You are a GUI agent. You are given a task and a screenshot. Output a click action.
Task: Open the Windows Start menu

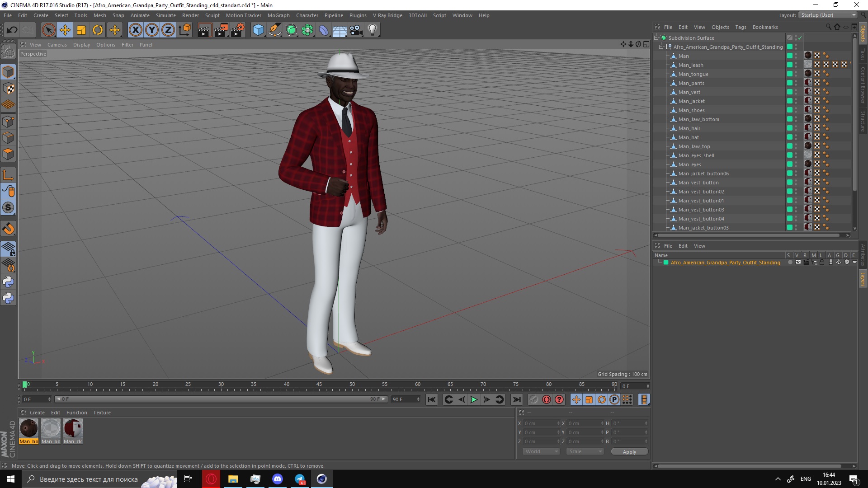click(11, 479)
